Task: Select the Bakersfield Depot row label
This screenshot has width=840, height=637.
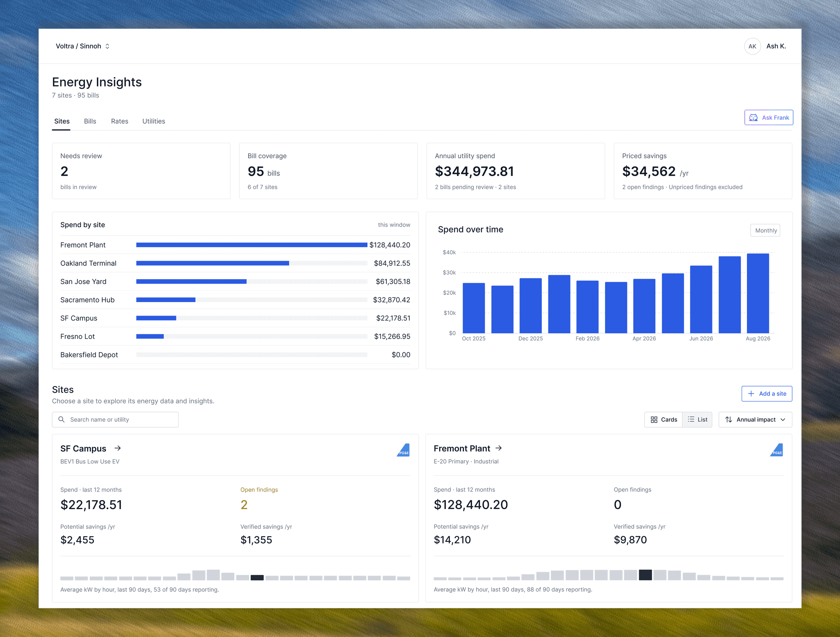Action: point(89,355)
